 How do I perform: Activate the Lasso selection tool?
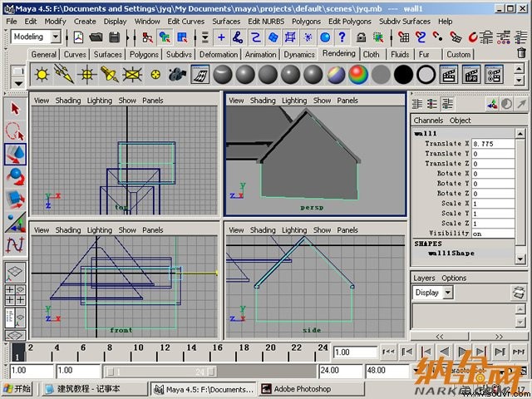coord(15,131)
